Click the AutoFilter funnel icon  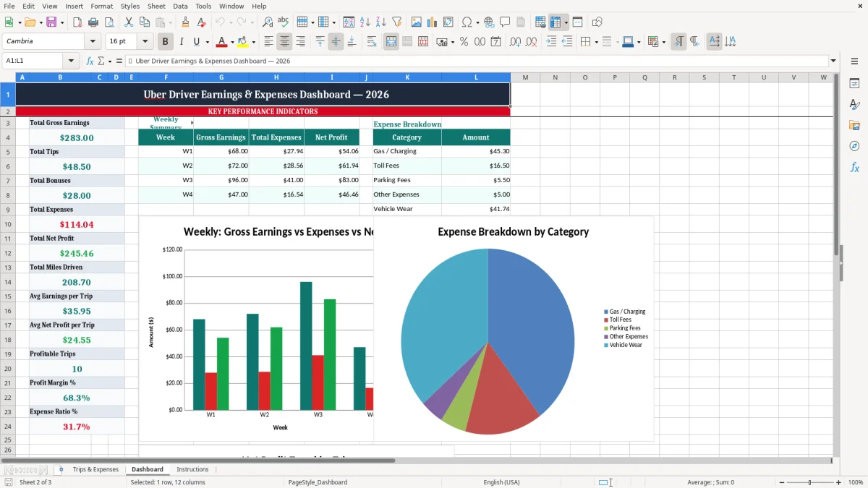[396, 22]
